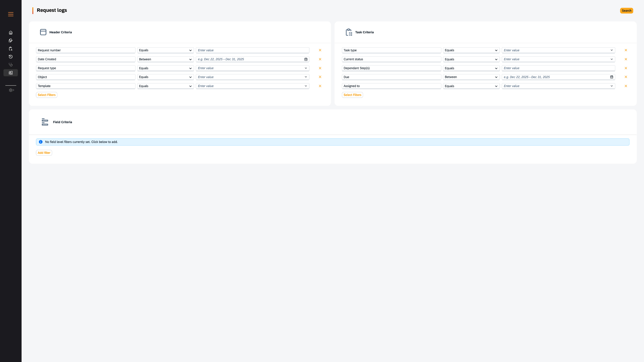Open the Due Between operator dropdown
The width and height of the screenshot is (644, 362).
point(471,77)
